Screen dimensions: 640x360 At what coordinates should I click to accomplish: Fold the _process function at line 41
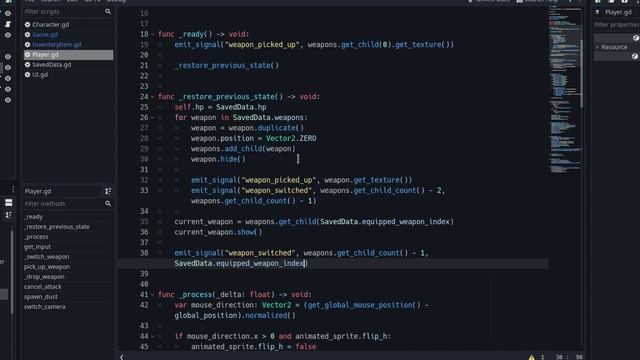pyautogui.click(x=153, y=295)
